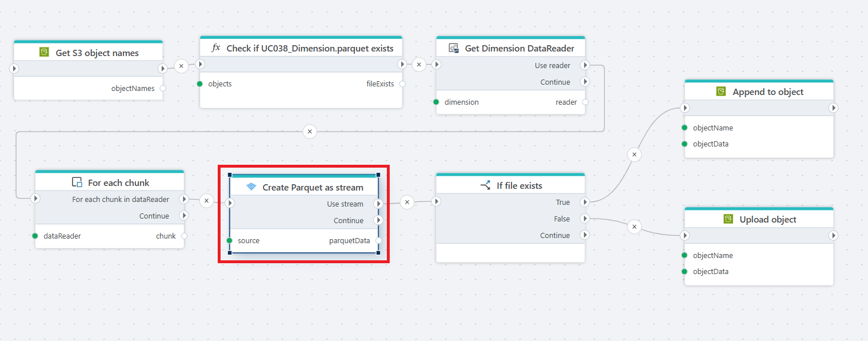
Task: Click the Use reader output arrow
Action: [x=584, y=66]
